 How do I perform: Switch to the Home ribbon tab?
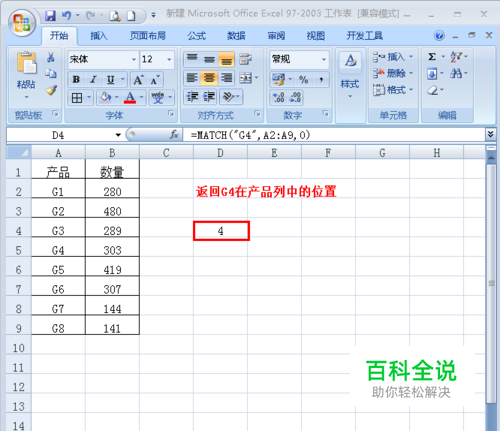59,35
